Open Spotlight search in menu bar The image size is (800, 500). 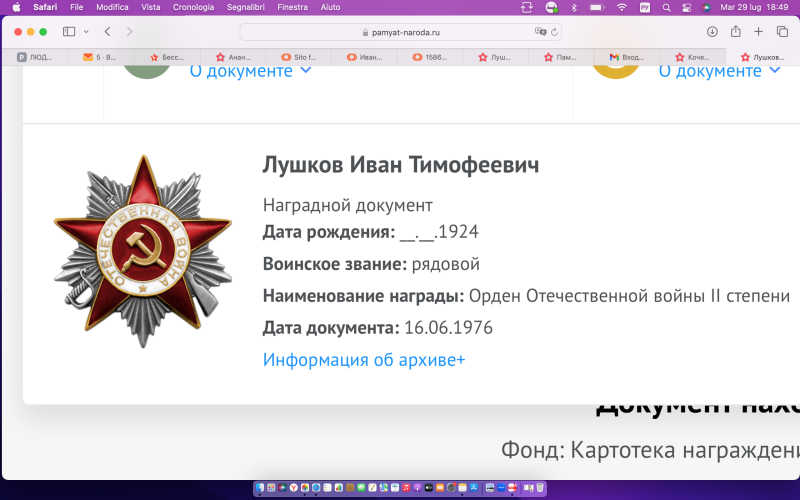(x=666, y=7)
